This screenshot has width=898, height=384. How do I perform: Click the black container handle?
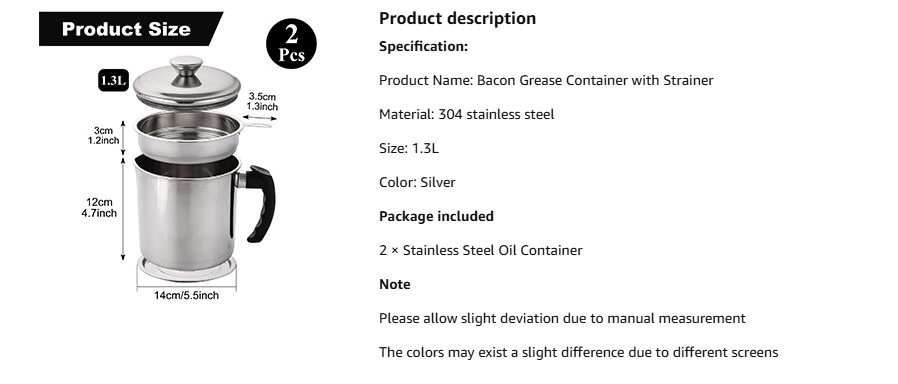259,203
